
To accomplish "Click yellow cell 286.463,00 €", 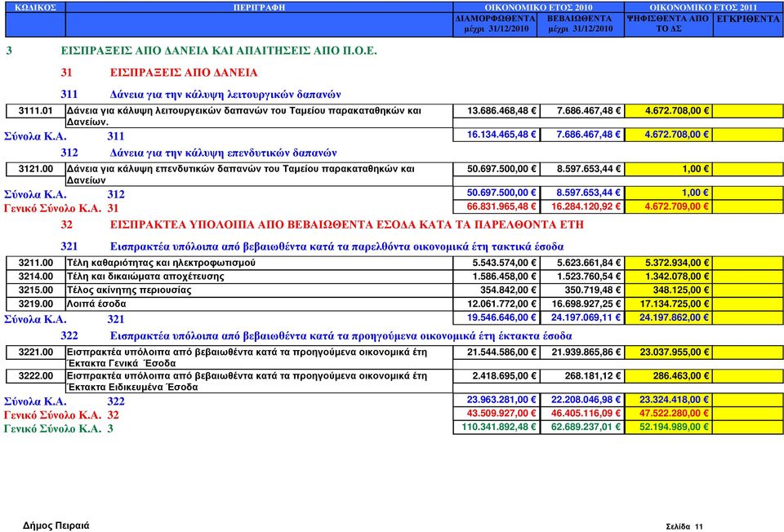I will [x=669, y=376].
